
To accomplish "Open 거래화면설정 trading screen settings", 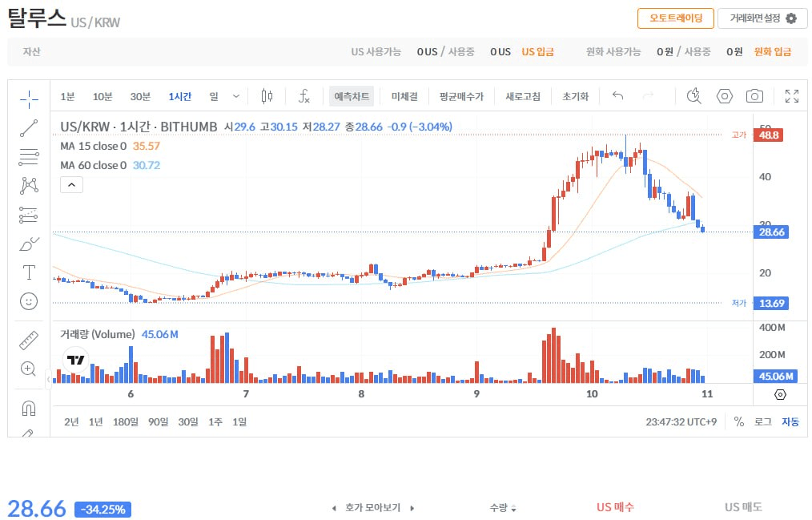I will pyautogui.click(x=763, y=18).
